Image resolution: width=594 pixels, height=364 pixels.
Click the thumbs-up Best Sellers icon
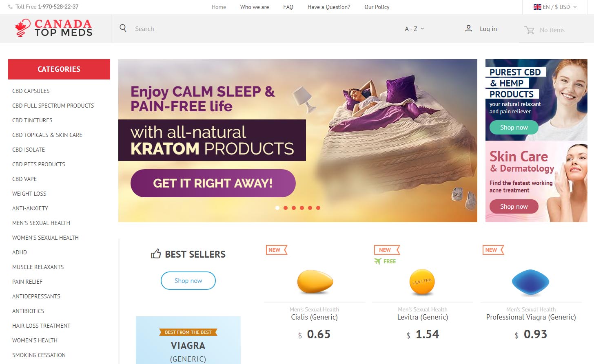tap(156, 254)
